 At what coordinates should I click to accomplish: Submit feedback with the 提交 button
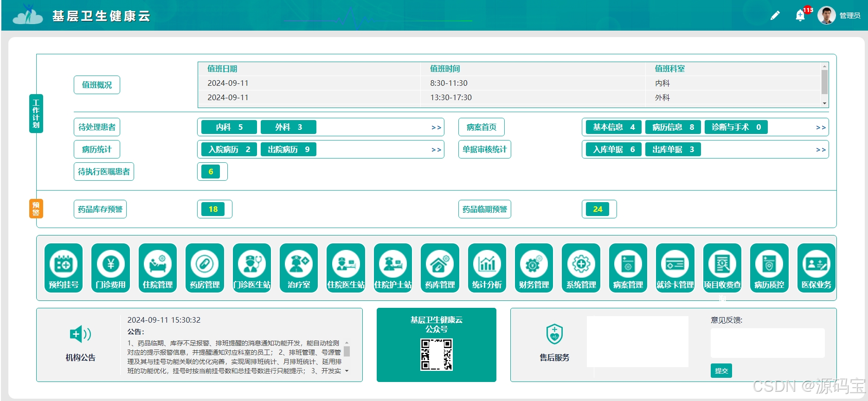coord(721,370)
